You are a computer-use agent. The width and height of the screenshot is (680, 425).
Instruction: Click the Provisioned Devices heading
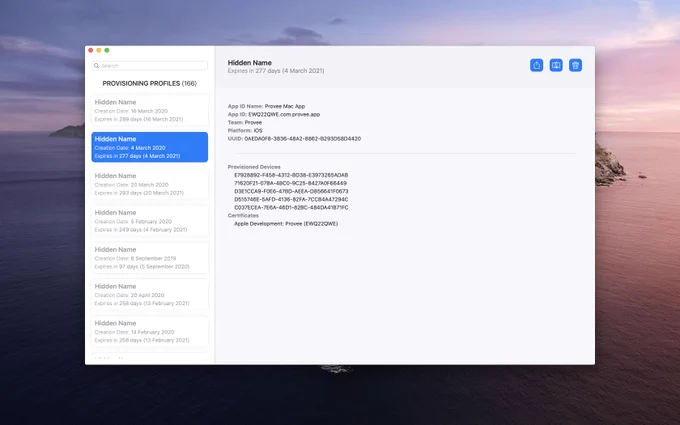pos(254,167)
